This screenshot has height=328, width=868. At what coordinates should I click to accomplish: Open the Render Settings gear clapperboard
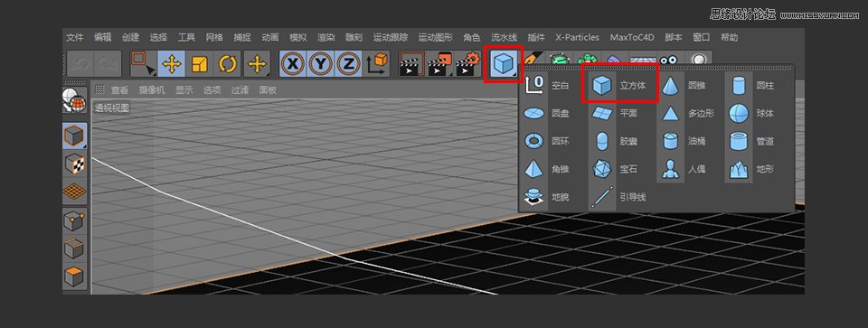tap(468, 64)
